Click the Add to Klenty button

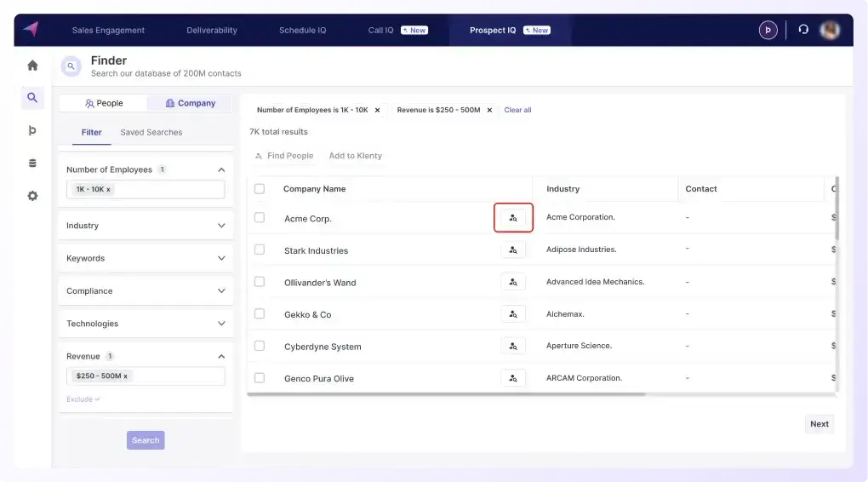coord(356,156)
